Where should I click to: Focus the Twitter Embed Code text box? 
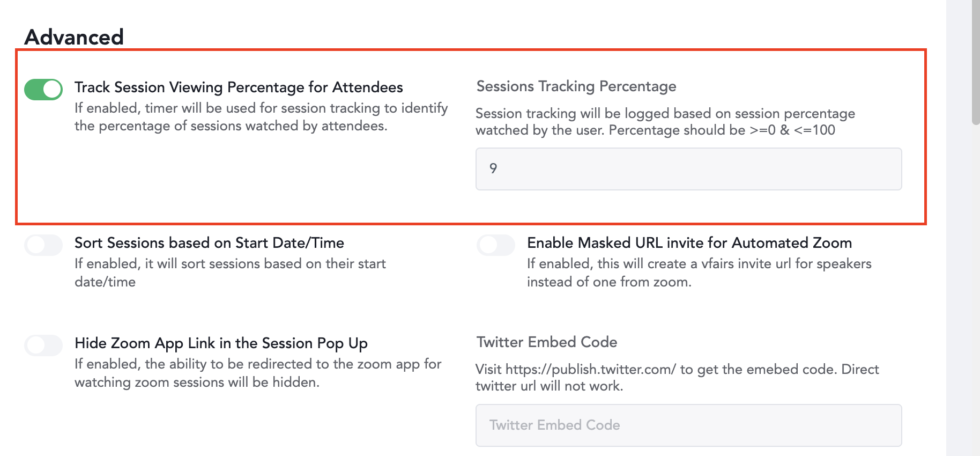[688, 425]
